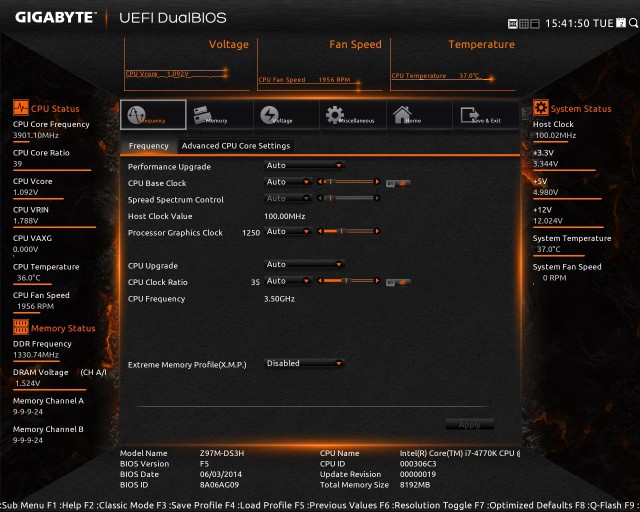This screenshot has height=512, width=640.
Task: Open the Miscellaneous section gear icon
Action: click(x=335, y=115)
